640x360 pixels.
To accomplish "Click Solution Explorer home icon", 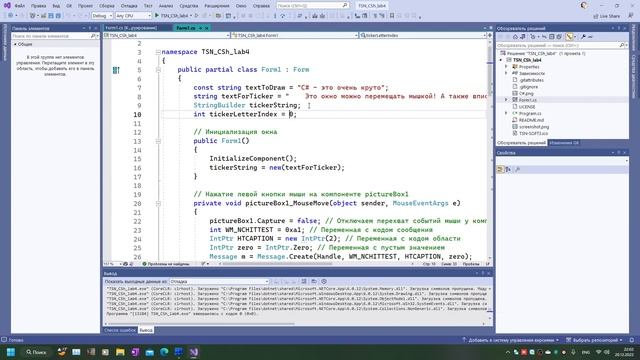I will (x=515, y=37).
